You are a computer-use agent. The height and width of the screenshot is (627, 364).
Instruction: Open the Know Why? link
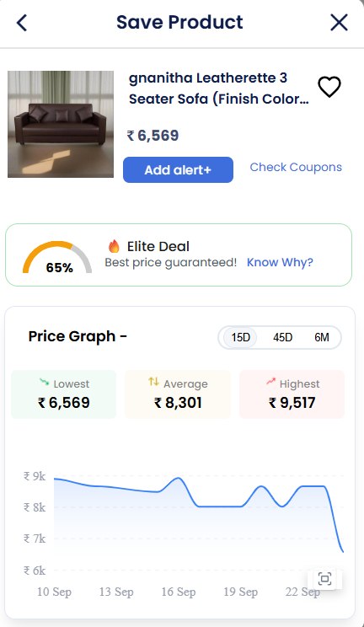(x=280, y=262)
